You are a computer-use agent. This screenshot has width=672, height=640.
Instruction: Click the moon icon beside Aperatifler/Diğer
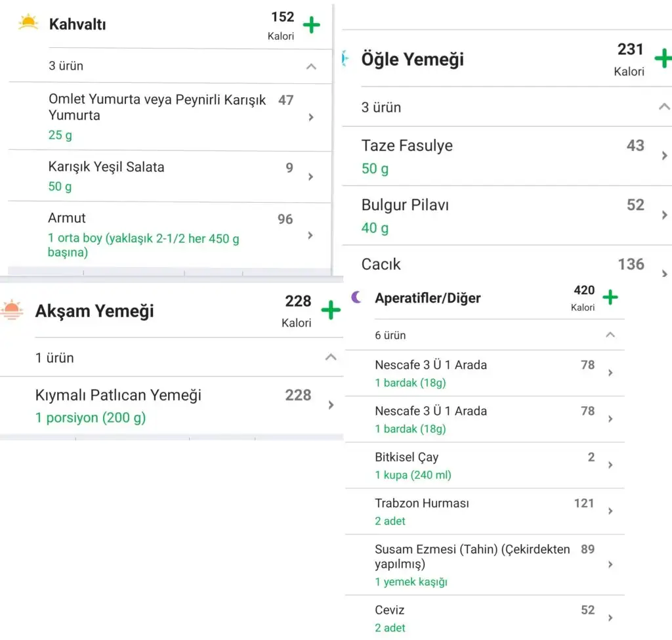(357, 297)
